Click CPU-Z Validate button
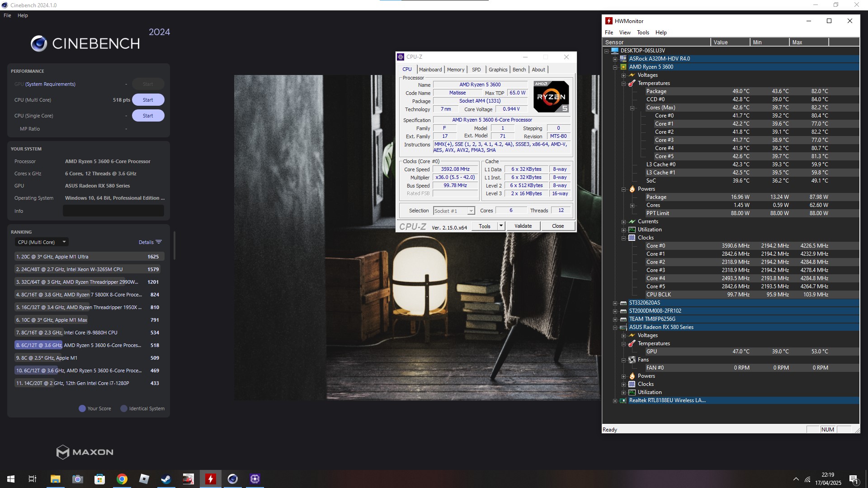Viewport: 868px width, 488px height. tap(523, 226)
